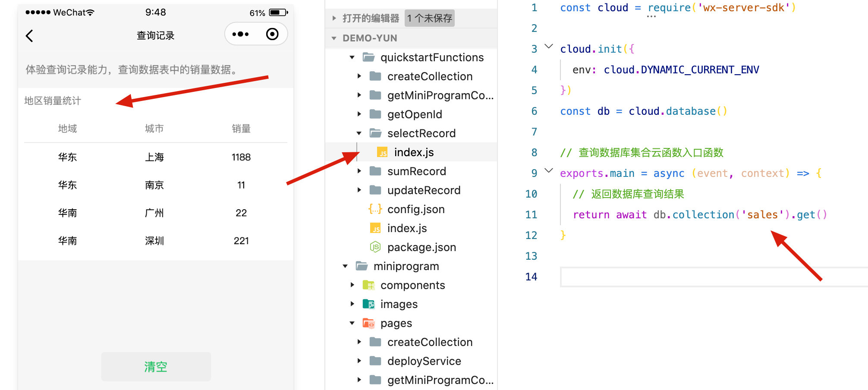The image size is (868, 390).
Task: Click the 广州 city cell
Action: click(154, 213)
